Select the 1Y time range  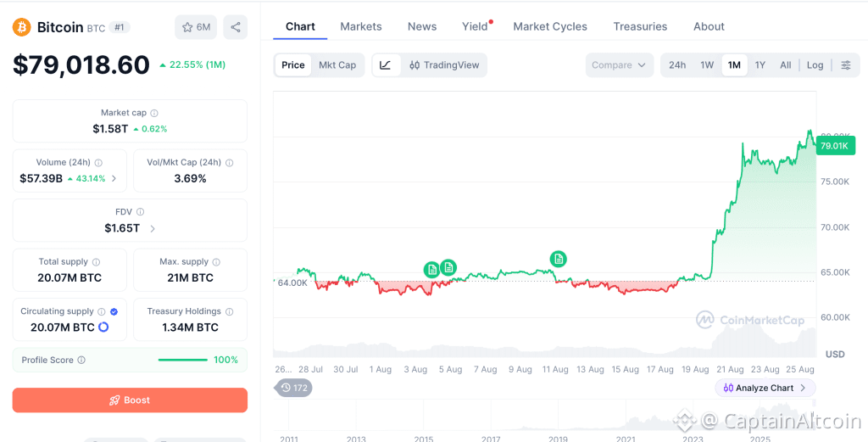click(760, 65)
